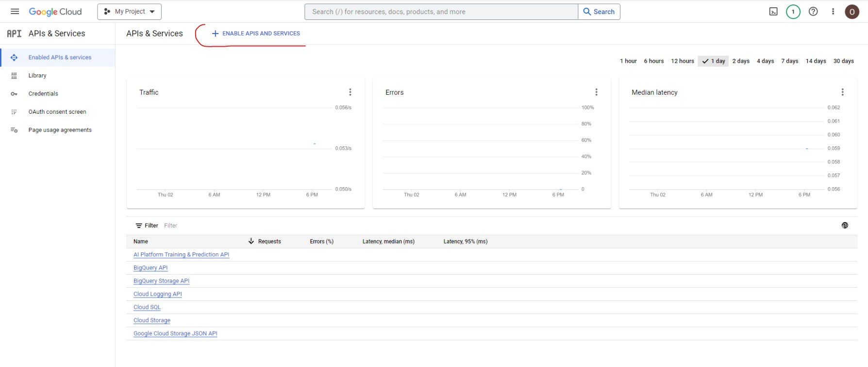868x367 pixels.
Task: Click the Errors chart title
Action: pyautogui.click(x=394, y=92)
